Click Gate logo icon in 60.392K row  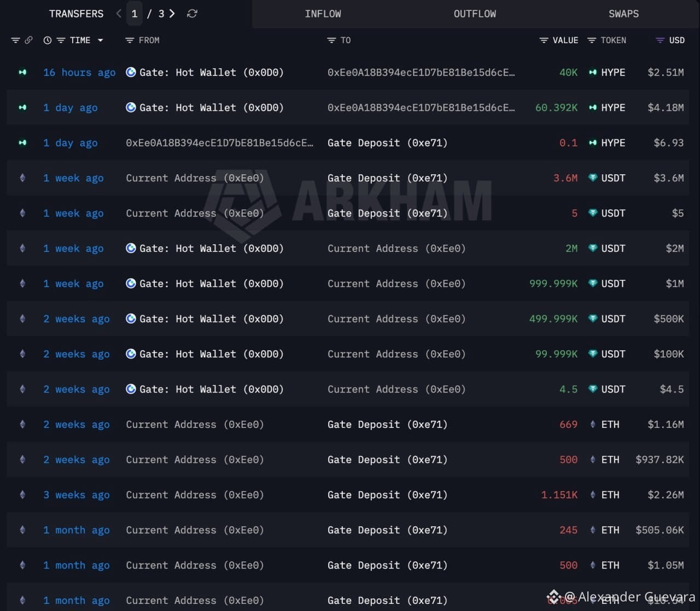[131, 107]
